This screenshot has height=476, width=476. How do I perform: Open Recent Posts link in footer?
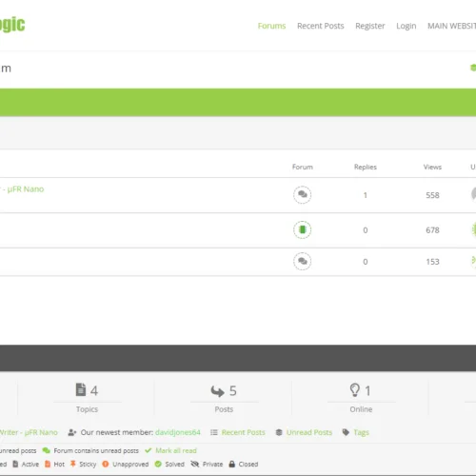(x=243, y=432)
